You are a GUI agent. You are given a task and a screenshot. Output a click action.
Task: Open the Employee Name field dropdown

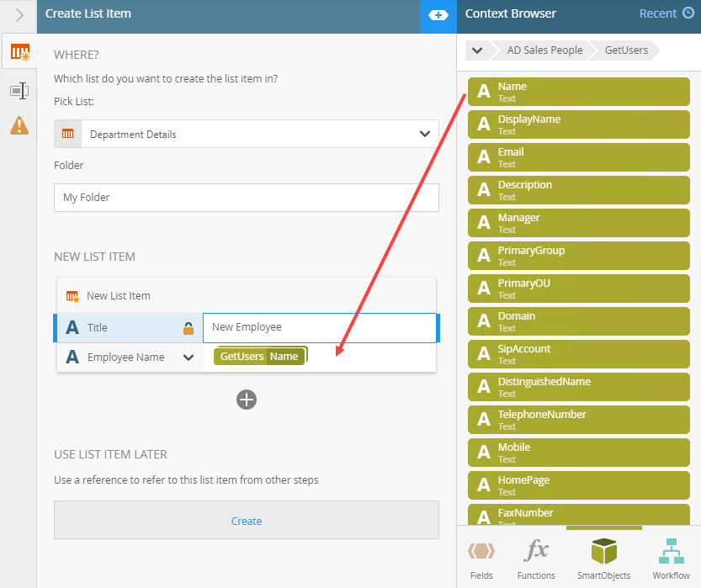pyautogui.click(x=189, y=358)
